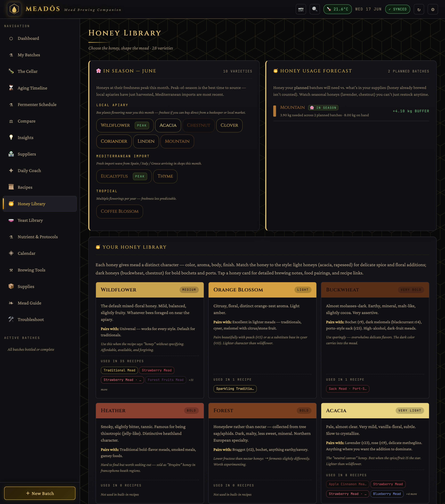Click the Aging Timeline hourglass icon
445x504 pixels.
coord(11,88)
